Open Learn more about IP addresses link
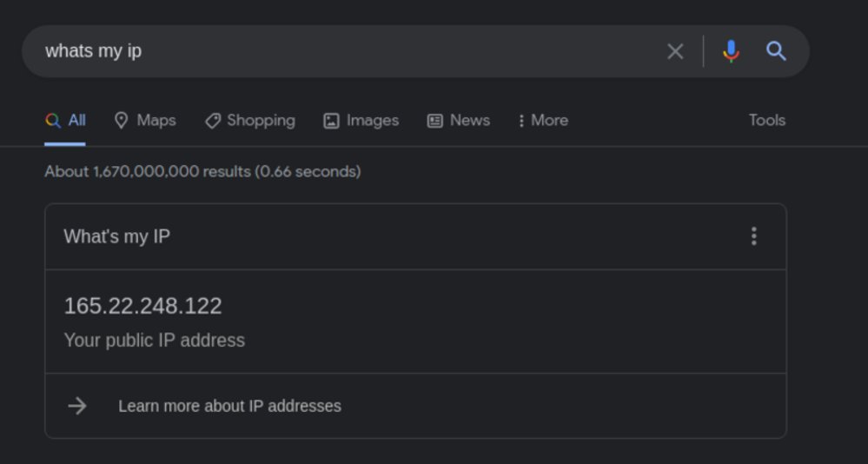The height and width of the screenshot is (464, 868). coord(229,406)
